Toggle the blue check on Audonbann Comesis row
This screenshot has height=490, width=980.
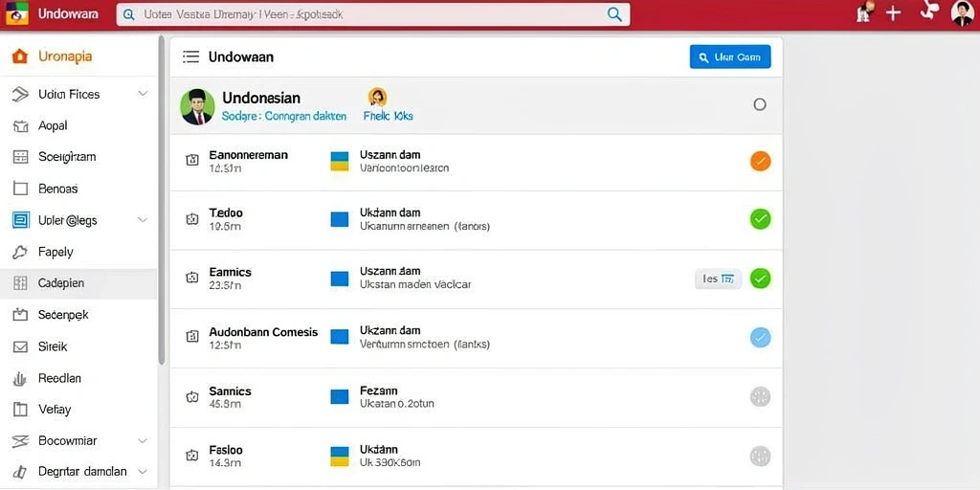[x=760, y=338]
